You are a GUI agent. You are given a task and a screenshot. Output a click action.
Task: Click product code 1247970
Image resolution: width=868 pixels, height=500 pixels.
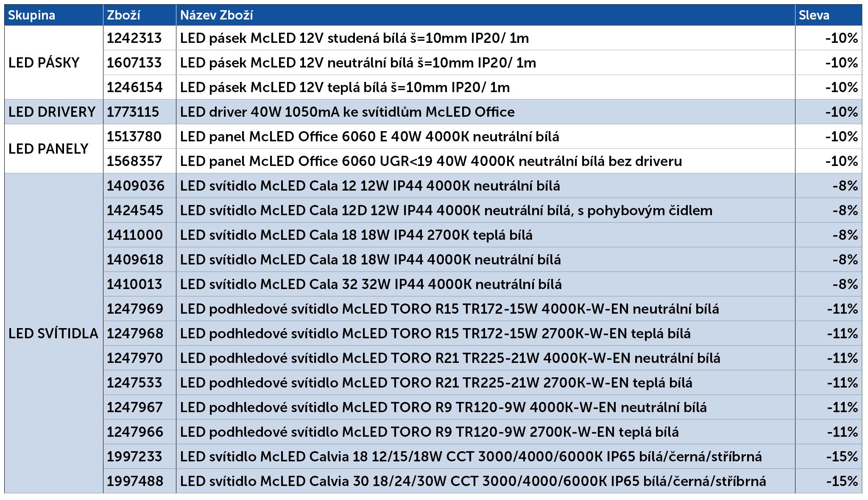134,358
